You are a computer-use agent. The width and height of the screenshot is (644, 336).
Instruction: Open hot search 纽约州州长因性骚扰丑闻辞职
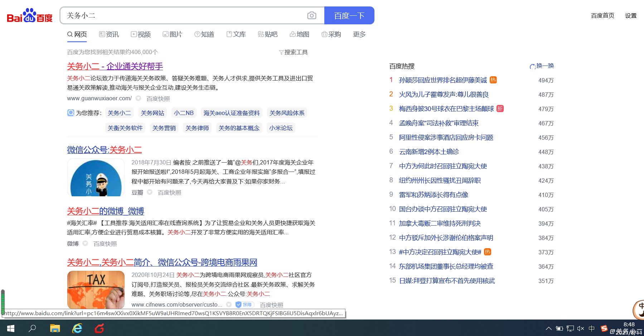point(440,181)
